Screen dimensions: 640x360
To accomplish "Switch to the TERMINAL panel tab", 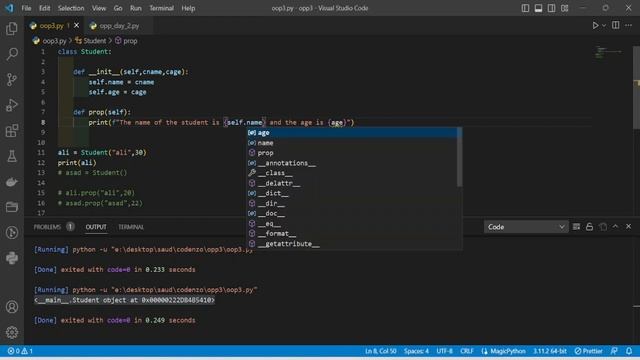I will (131, 227).
